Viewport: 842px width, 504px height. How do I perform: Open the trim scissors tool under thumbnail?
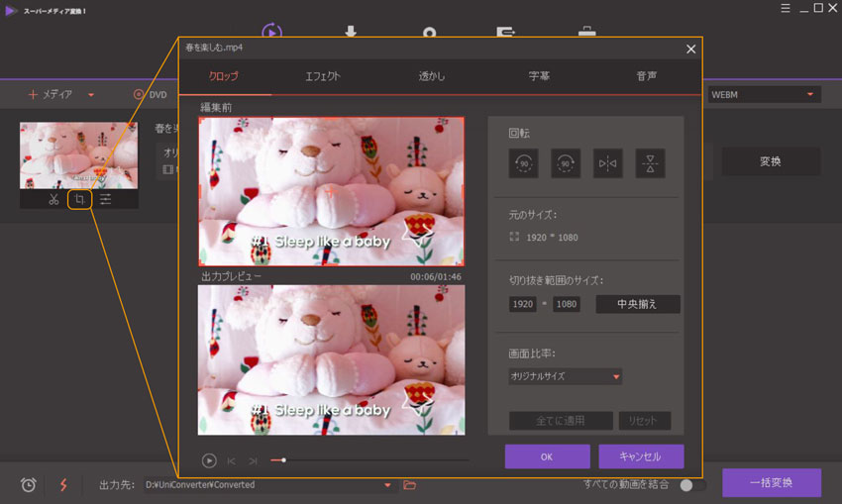pyautogui.click(x=53, y=200)
